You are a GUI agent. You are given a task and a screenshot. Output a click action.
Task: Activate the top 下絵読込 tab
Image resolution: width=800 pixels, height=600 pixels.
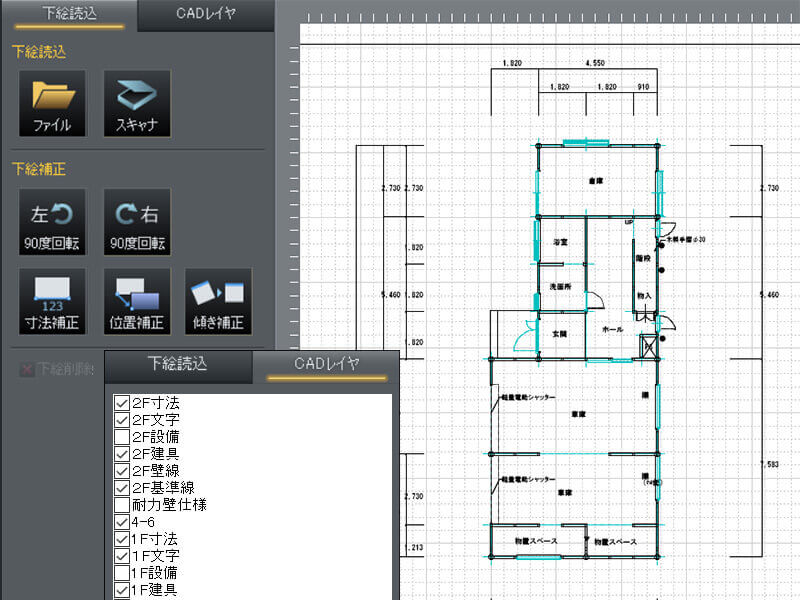tap(68, 16)
